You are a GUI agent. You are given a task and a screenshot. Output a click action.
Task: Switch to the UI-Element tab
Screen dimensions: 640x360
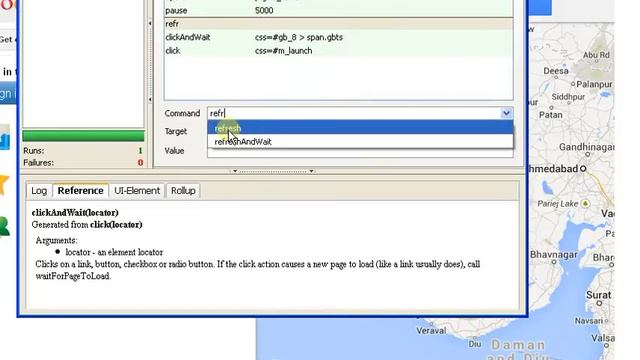(x=137, y=191)
